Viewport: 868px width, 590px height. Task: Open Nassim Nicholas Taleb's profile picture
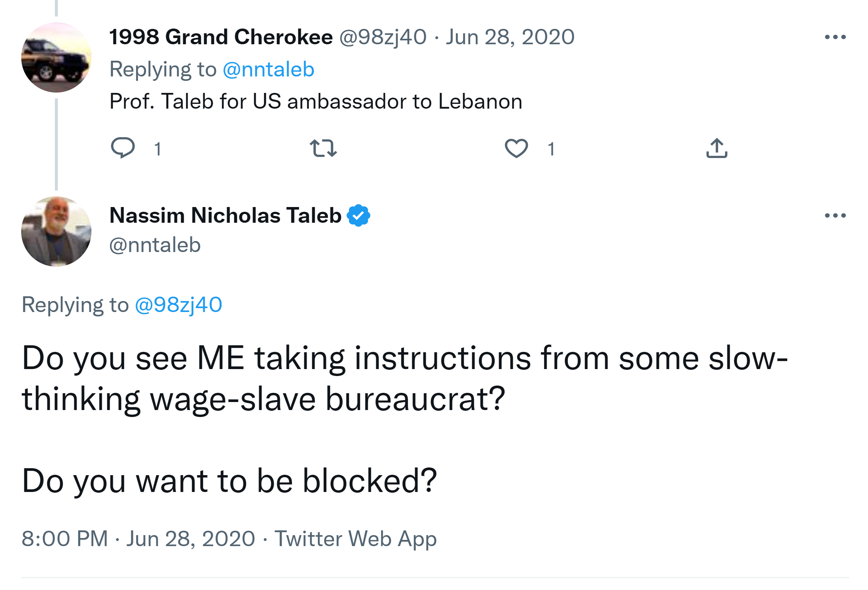pyautogui.click(x=56, y=232)
